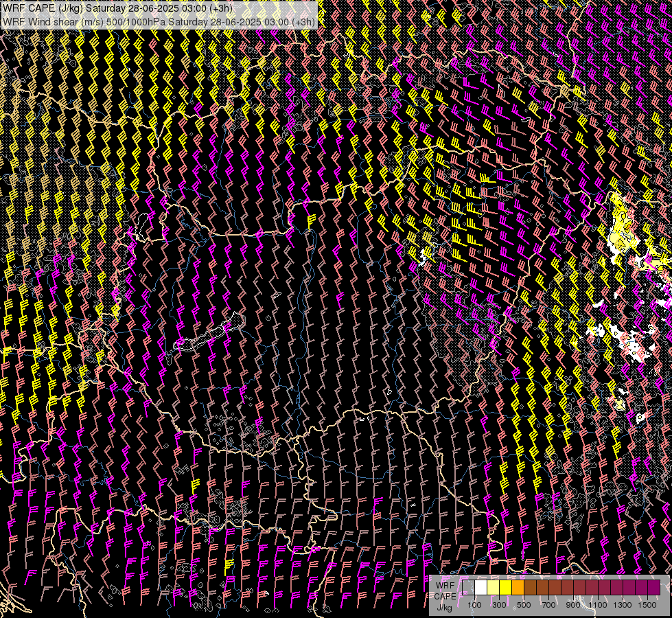
Task: Click the legend value 500
Action: (x=524, y=605)
